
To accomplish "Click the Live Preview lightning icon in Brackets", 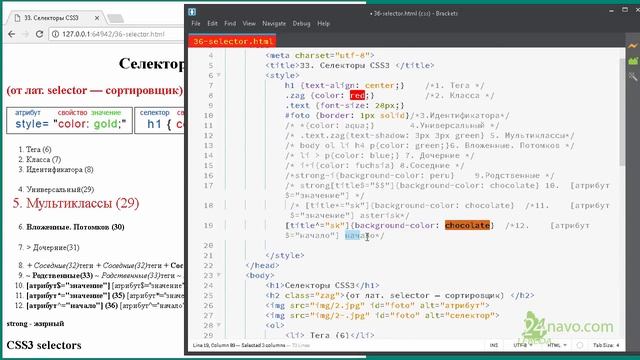I will [633, 46].
